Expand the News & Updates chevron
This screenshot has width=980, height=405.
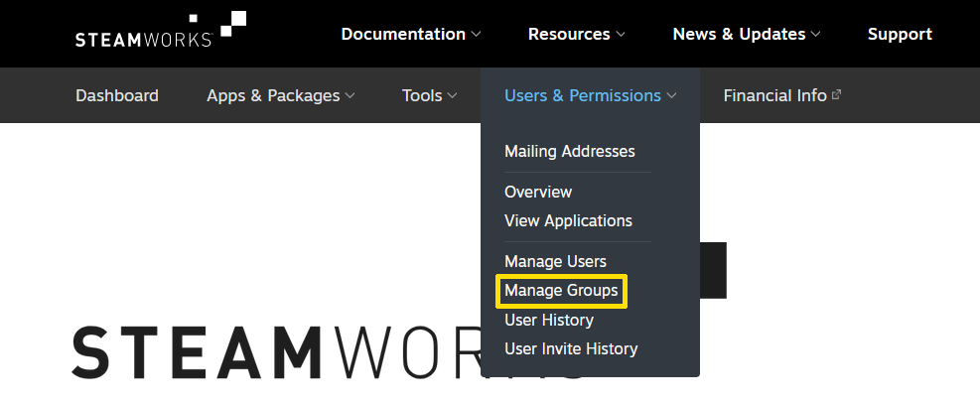(815, 35)
